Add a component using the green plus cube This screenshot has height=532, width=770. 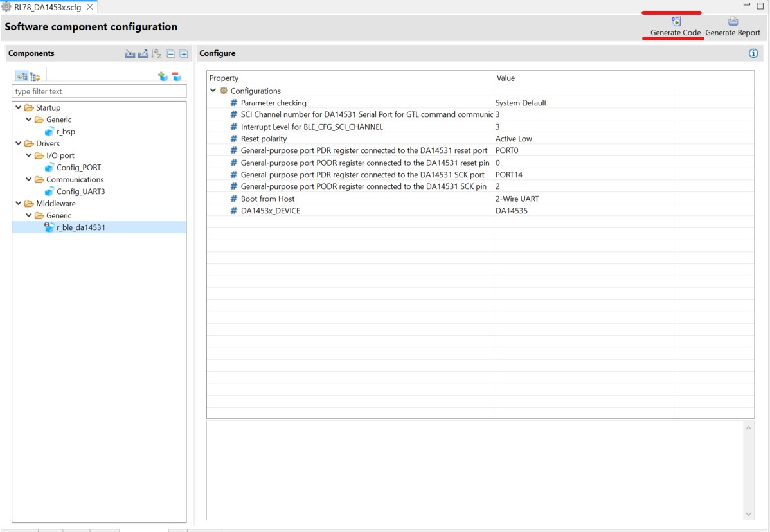[x=163, y=76]
